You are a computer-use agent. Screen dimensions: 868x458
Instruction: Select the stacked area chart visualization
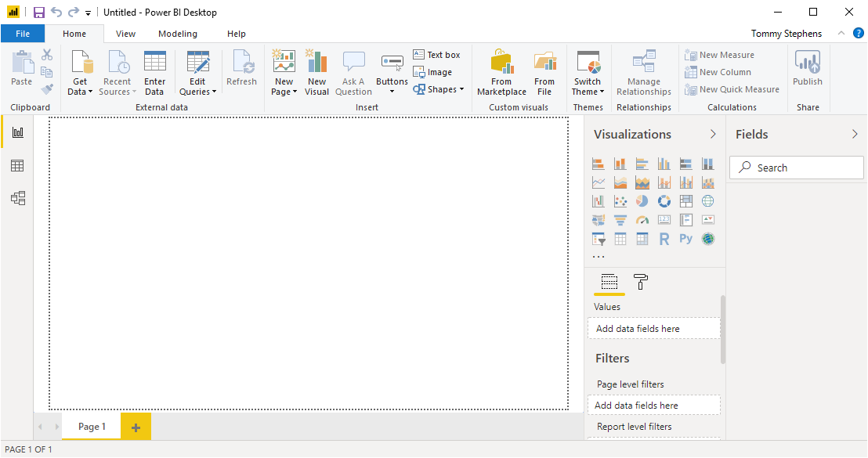coord(642,182)
